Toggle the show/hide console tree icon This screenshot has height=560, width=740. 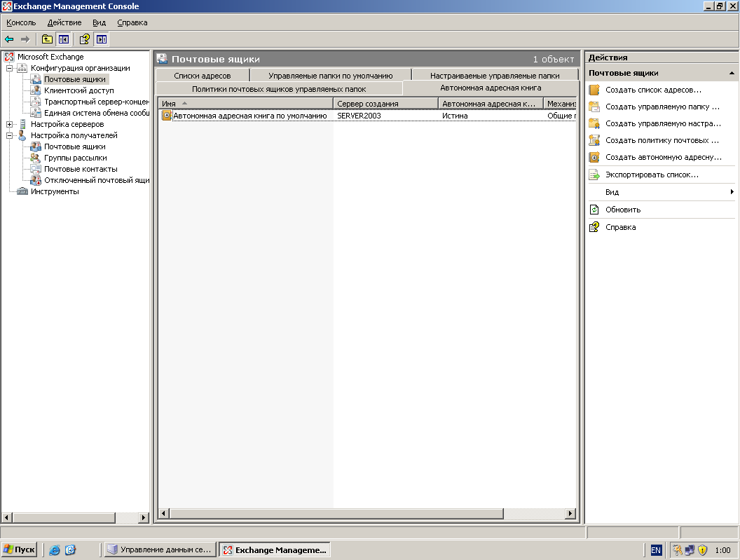click(64, 40)
